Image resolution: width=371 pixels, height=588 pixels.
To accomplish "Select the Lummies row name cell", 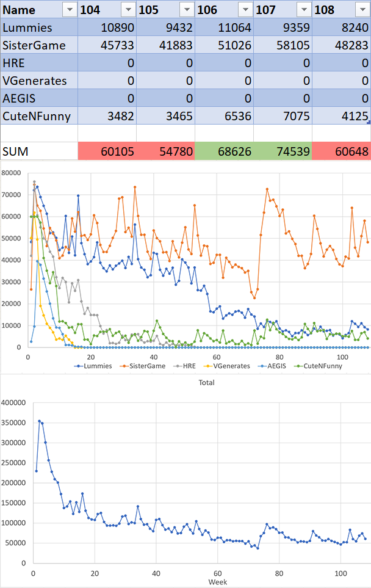I will pos(39,27).
